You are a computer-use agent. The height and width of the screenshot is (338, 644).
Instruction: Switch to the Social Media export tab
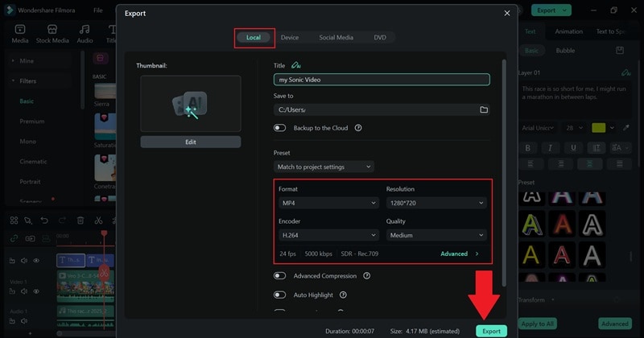click(x=336, y=37)
